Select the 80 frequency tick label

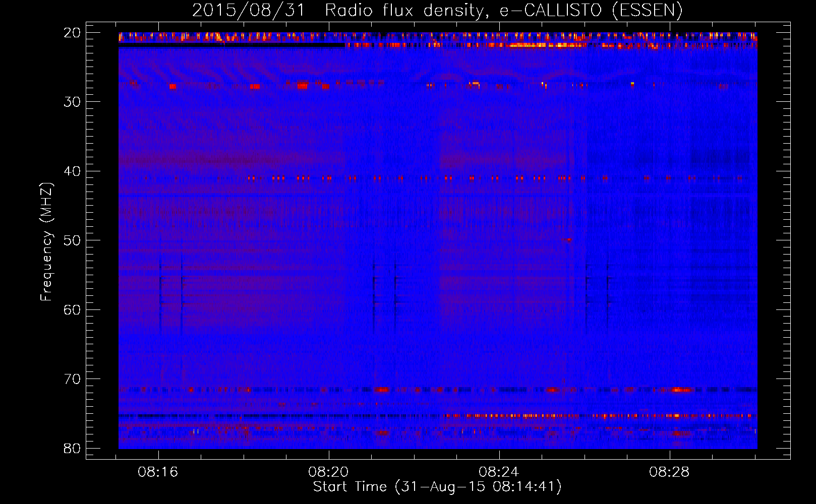pyautogui.click(x=72, y=448)
